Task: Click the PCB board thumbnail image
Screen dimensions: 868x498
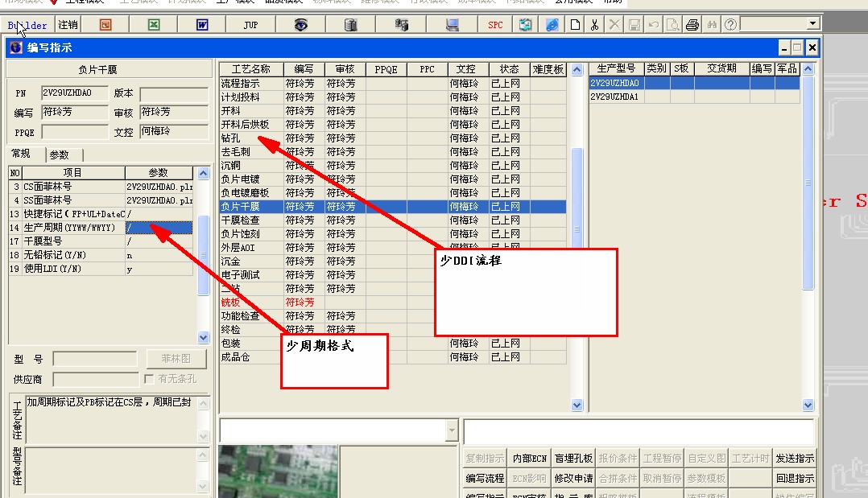Action: tap(278, 471)
